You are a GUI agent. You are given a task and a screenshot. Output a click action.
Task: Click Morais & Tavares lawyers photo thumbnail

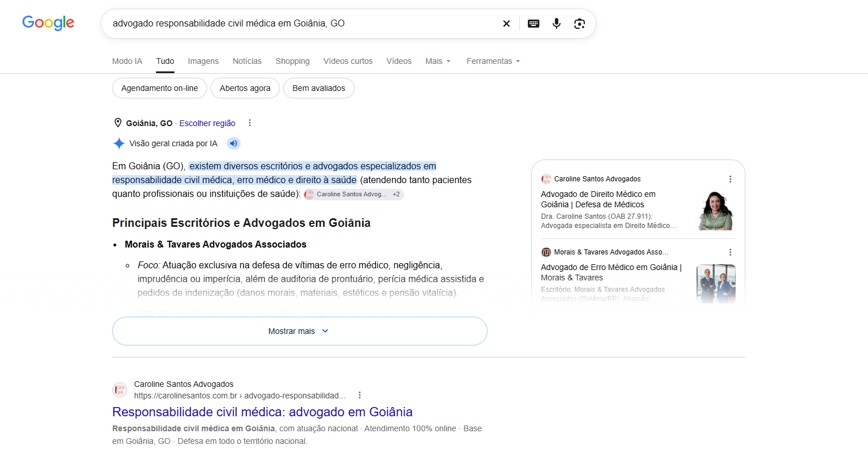(x=716, y=284)
